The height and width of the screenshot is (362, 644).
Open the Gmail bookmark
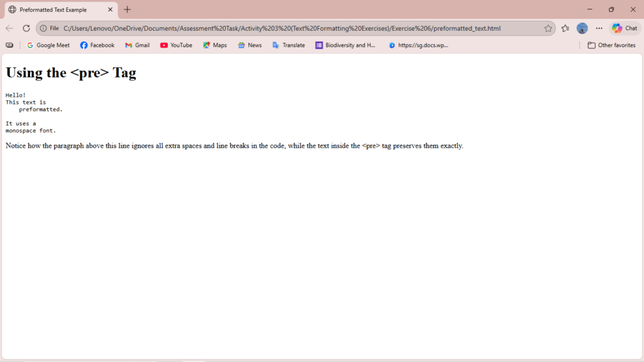click(137, 45)
